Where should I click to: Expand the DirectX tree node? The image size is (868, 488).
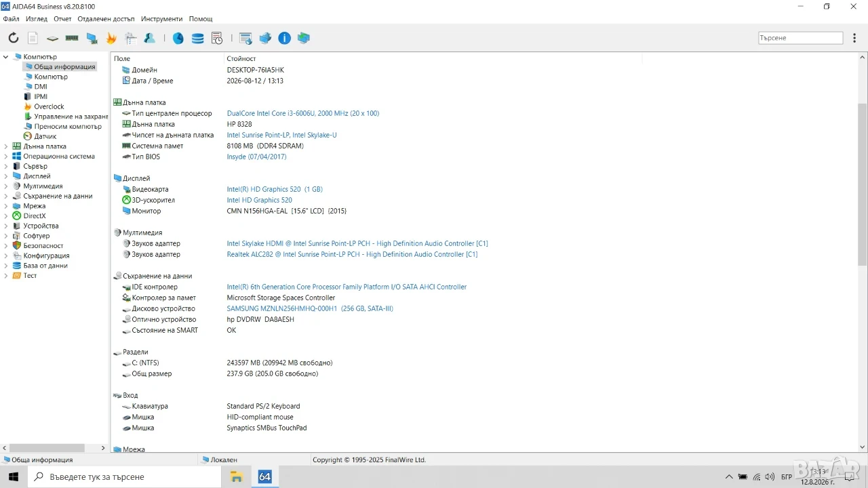(x=6, y=216)
